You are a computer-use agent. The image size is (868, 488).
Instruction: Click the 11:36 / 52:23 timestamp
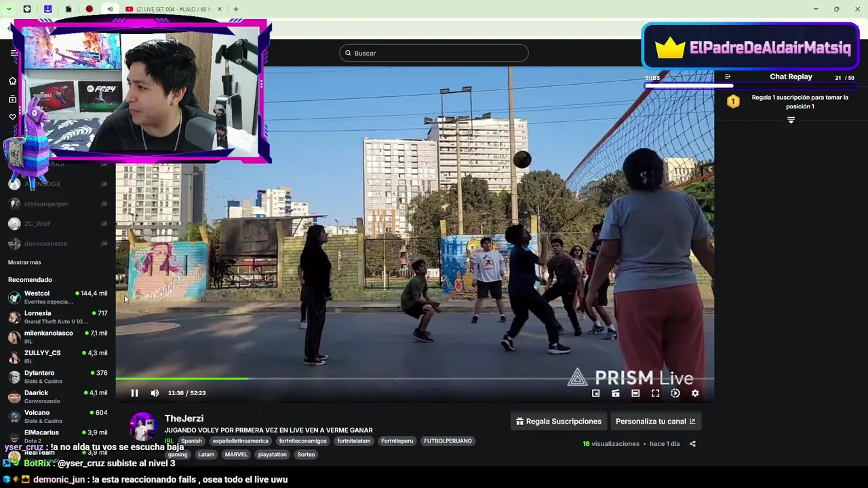[x=186, y=393]
